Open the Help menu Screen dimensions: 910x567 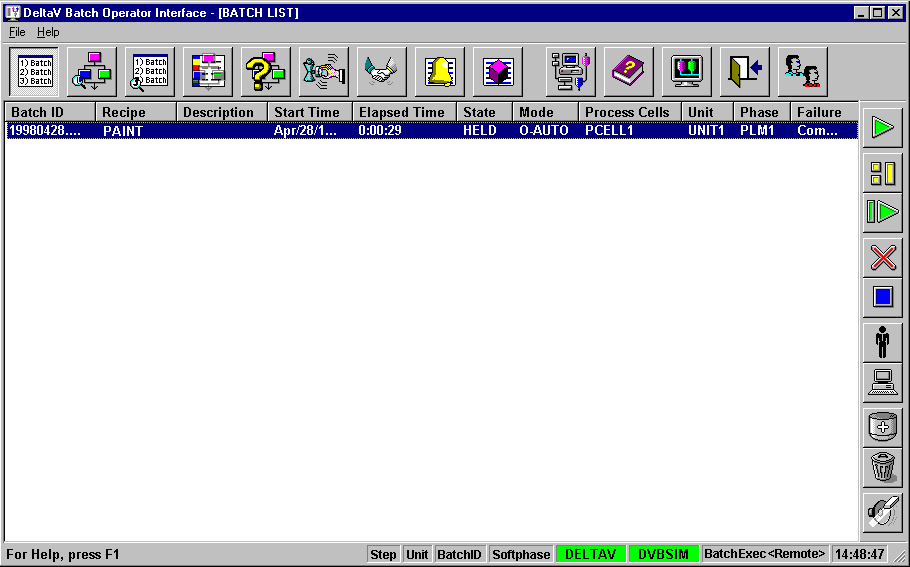click(48, 32)
